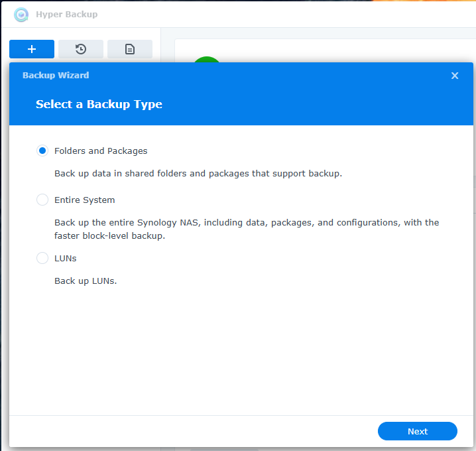Open the restore clock-arrow icon button
Screen dimensions: 476x451
click(x=81, y=49)
